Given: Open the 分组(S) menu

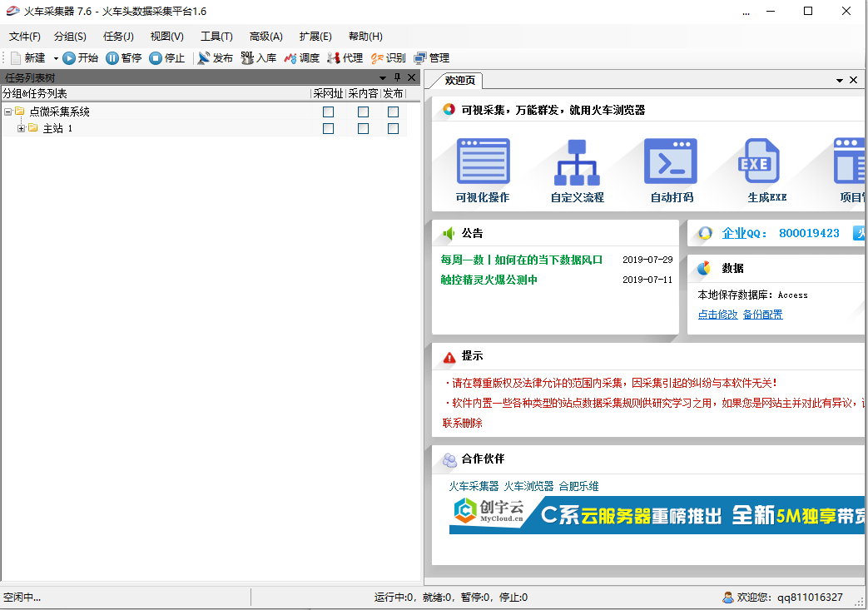Looking at the screenshot, I should coord(70,37).
